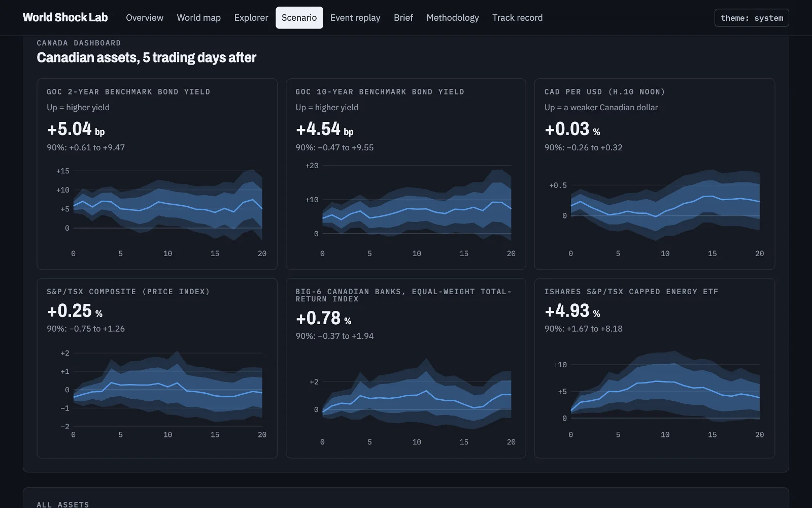Image resolution: width=812 pixels, height=508 pixels.
Task: Click the GoC 10-year bond yield chart
Action: [x=406, y=211]
